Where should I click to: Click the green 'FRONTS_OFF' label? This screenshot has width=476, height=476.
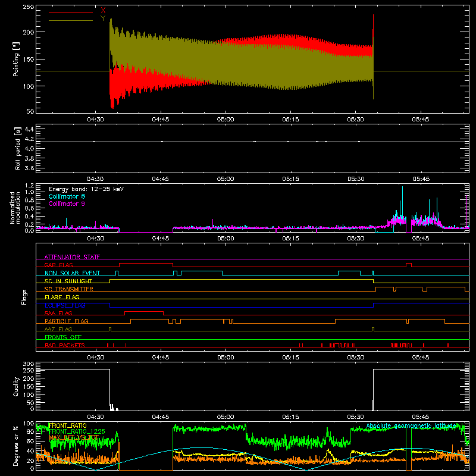point(63,337)
